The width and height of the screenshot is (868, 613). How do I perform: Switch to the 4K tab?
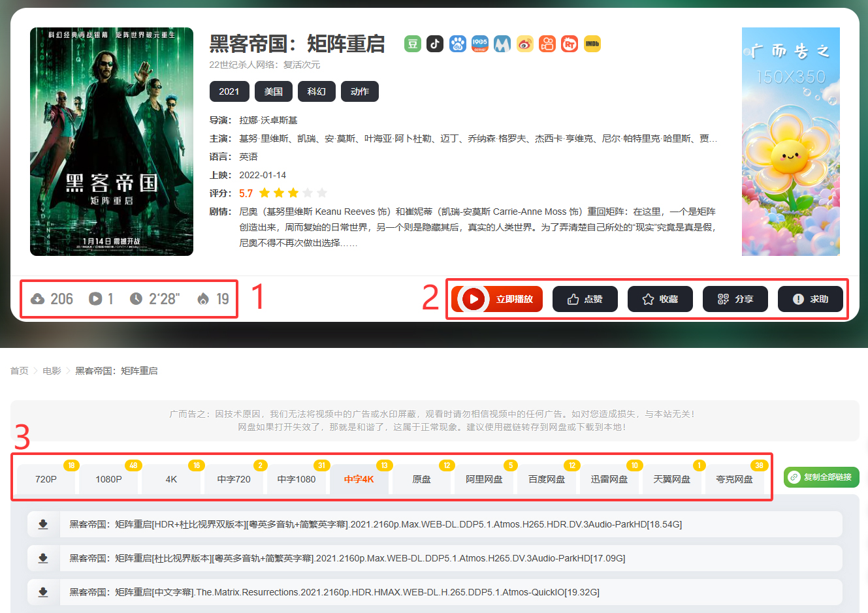(x=171, y=479)
